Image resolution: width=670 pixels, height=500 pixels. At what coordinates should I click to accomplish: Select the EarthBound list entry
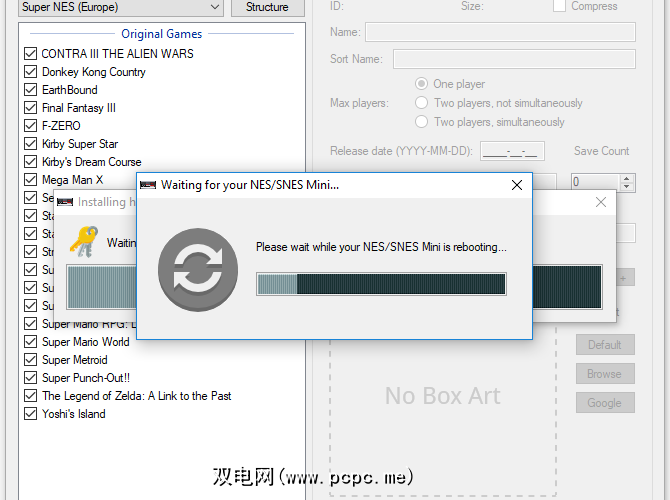[70, 90]
